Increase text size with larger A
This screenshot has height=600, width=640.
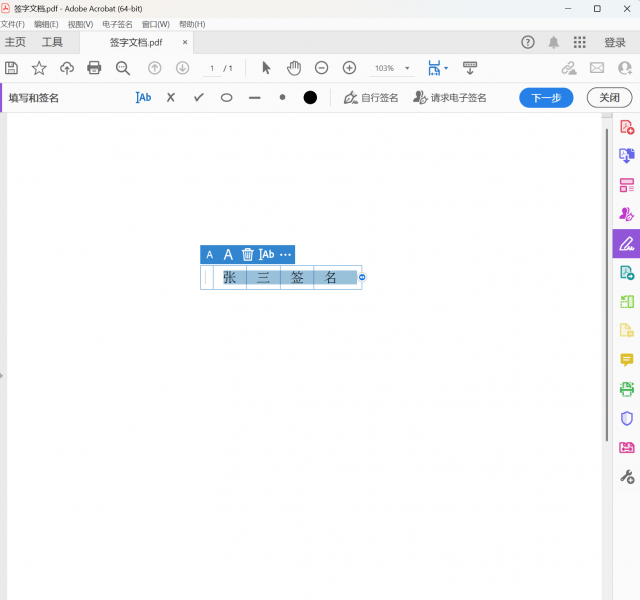tap(228, 255)
